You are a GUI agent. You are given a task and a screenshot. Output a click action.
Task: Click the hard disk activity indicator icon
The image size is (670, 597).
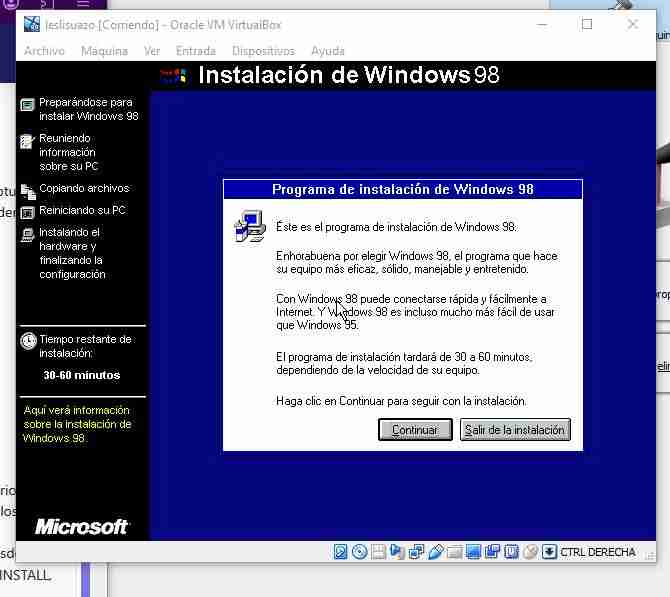(341, 552)
